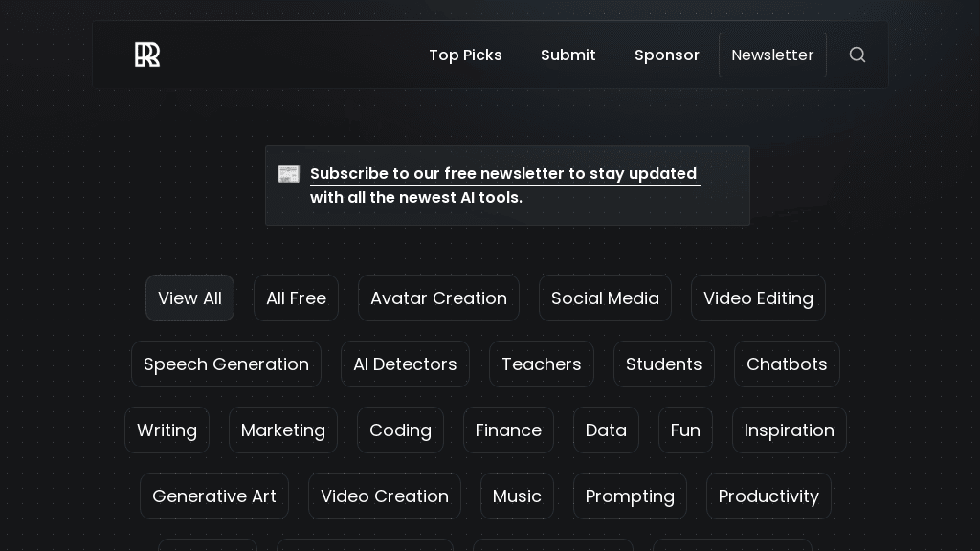The width and height of the screenshot is (980, 551).
Task: Click the site logo icon
Action: click(x=147, y=55)
